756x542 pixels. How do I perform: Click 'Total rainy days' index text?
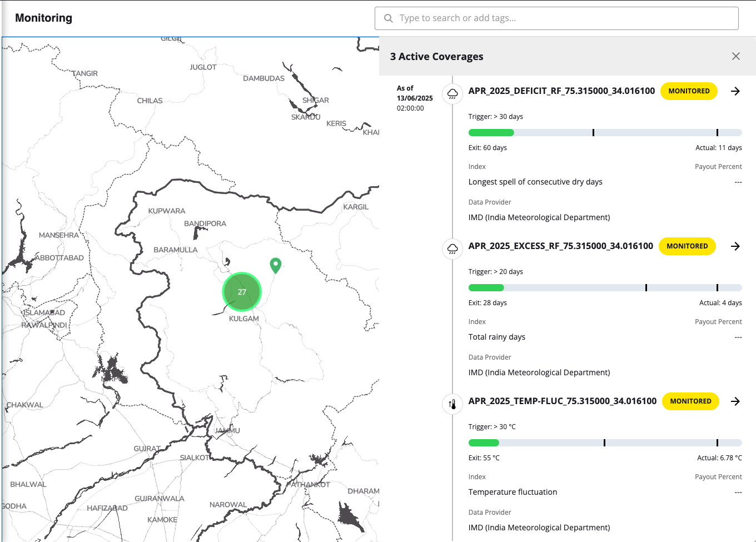point(497,337)
